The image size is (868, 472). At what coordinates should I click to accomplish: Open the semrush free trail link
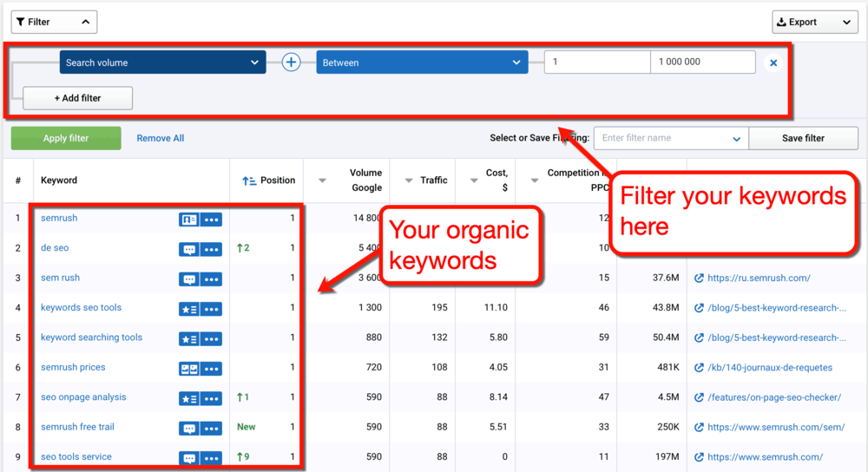(x=77, y=427)
